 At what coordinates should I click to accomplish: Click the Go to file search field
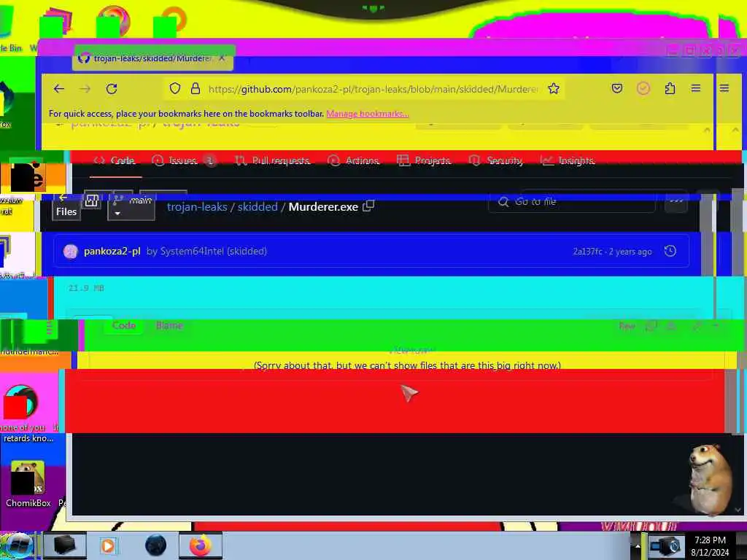pos(572,202)
